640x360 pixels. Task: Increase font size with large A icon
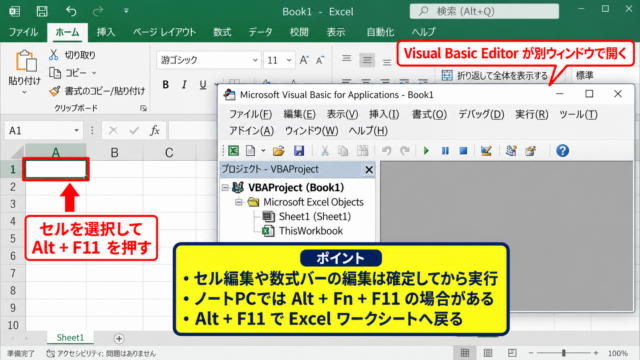tap(304, 60)
